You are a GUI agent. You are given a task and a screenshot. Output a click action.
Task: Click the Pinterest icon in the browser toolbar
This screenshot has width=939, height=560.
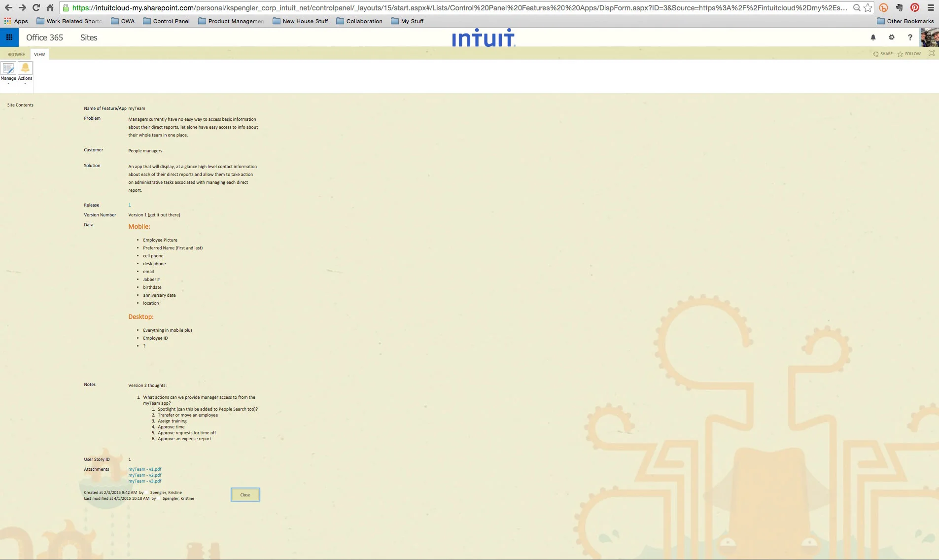(x=915, y=7)
